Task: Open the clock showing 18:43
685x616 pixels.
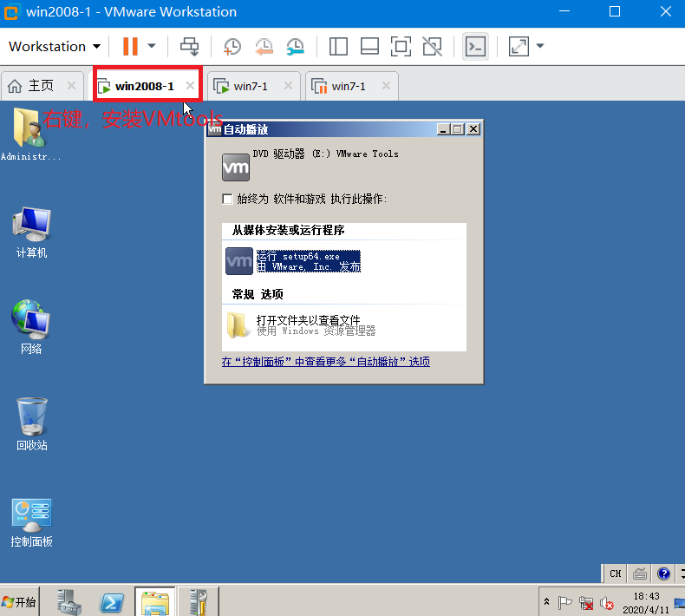Action: (x=646, y=602)
